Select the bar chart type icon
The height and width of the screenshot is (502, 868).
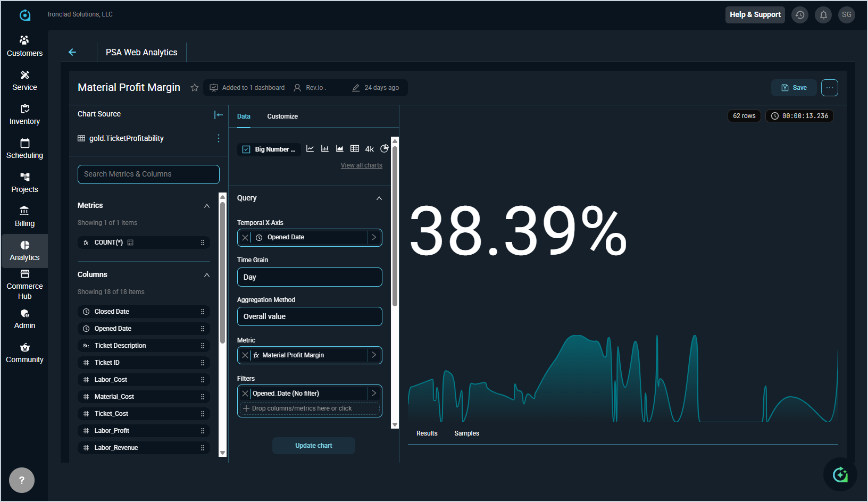(324, 149)
